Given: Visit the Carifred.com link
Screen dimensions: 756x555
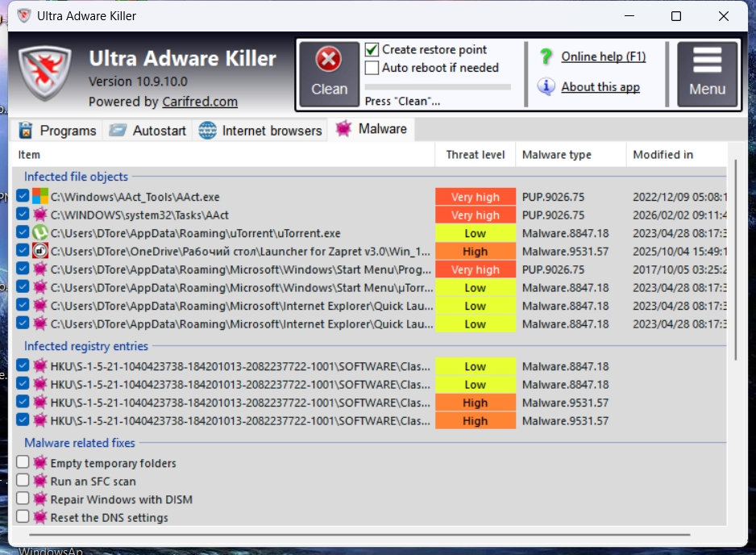Looking at the screenshot, I should [x=200, y=102].
